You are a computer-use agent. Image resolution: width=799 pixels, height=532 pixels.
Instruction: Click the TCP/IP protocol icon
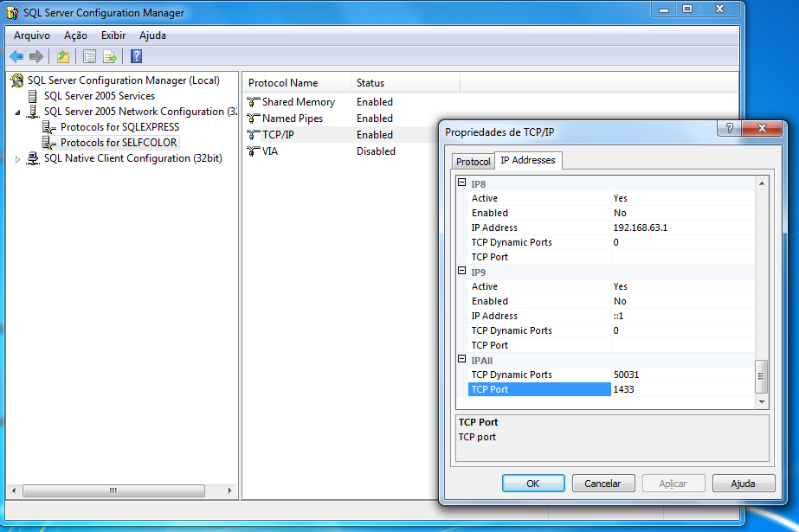pos(254,134)
